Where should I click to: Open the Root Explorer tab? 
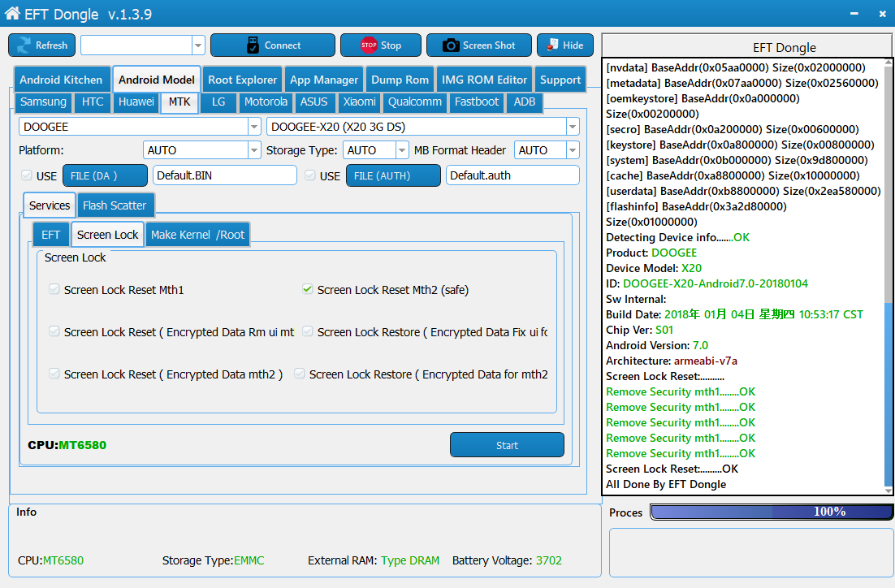tap(242, 80)
